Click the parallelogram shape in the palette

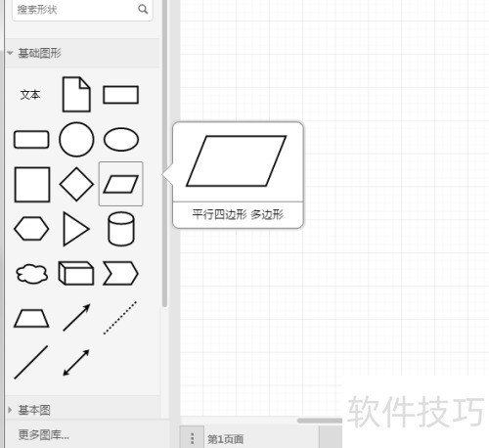coord(121,184)
